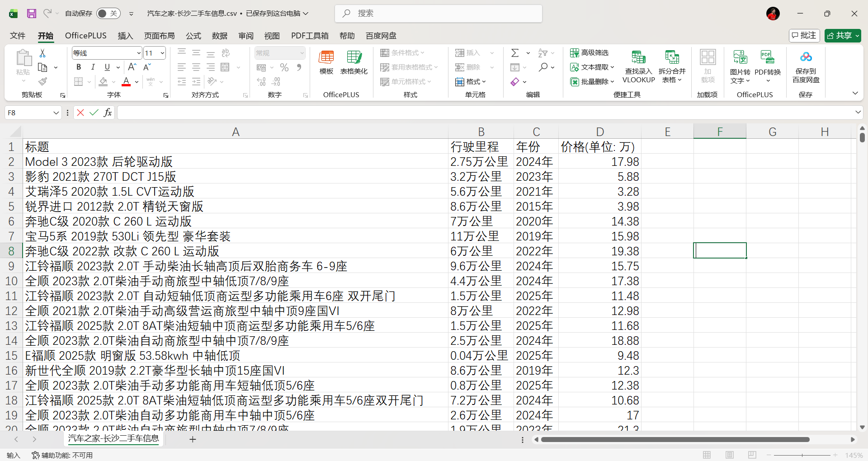Screen dimensions: 868x461
Task: Add a new sheet with the plus button
Action: [x=193, y=439]
